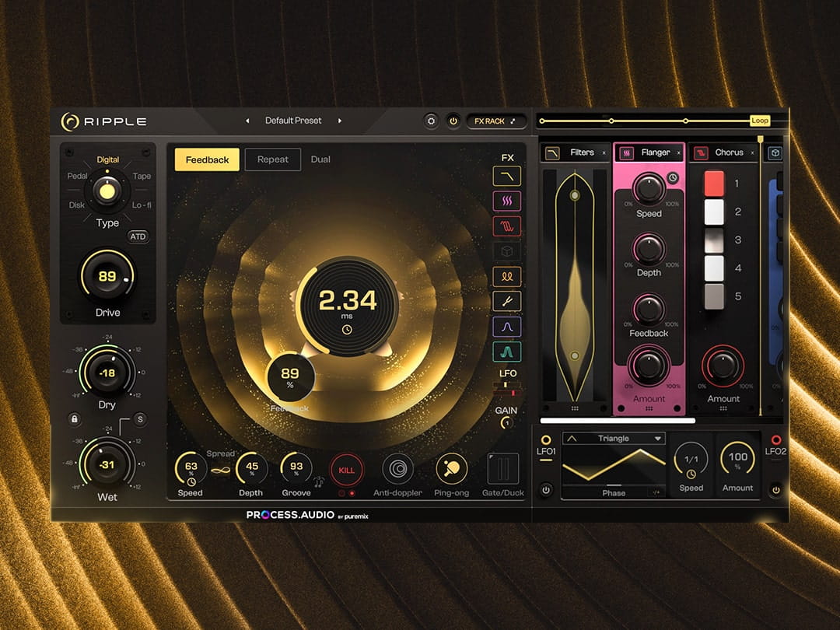Select the yellow LFO1 ring indicator
Screen dimensions: 840x630
[x=546, y=439]
